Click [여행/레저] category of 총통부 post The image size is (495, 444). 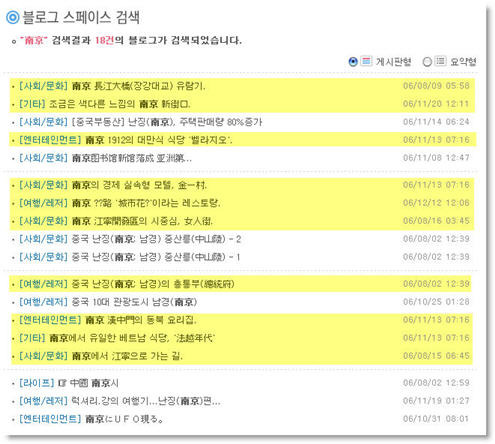(43, 284)
